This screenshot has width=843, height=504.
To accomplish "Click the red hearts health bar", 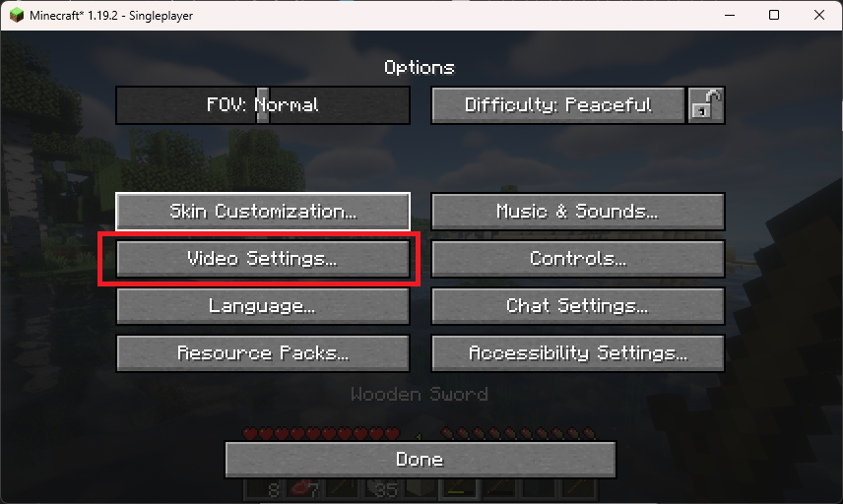I will coord(321,433).
